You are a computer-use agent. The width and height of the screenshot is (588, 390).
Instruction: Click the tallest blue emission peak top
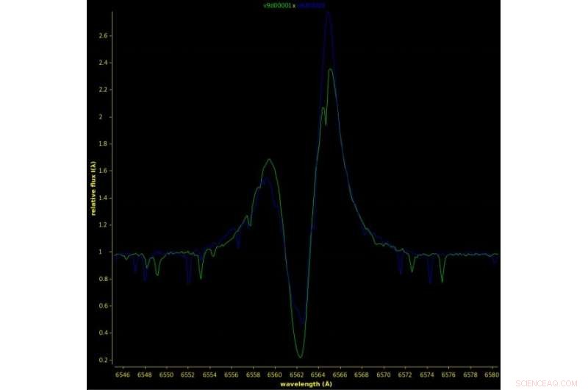(329, 13)
